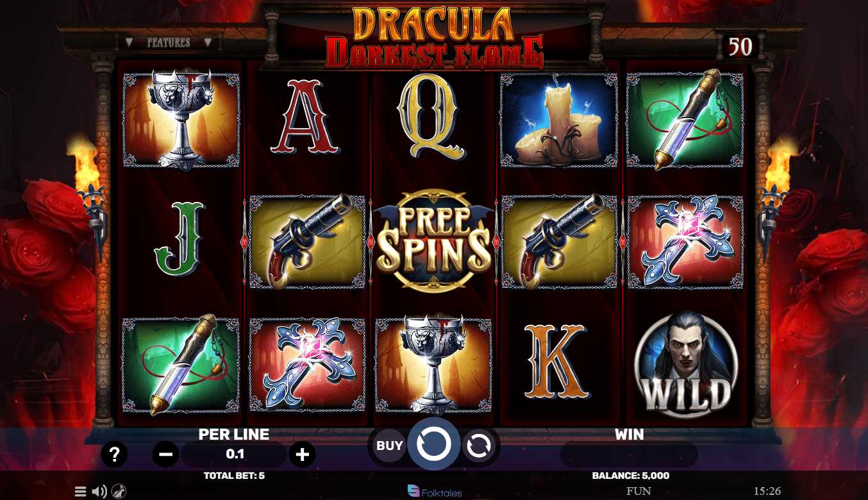Image resolution: width=868 pixels, height=500 pixels.
Task: Click the FREE SPINS scatter symbol
Action: click(433, 239)
